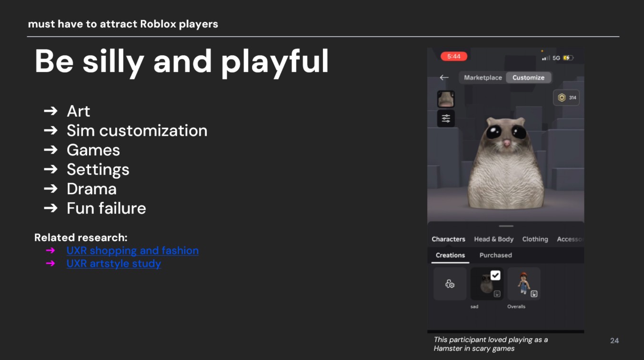The image size is (644, 360).
Task: Tap the red 5:44 time pill
Action: coord(454,56)
